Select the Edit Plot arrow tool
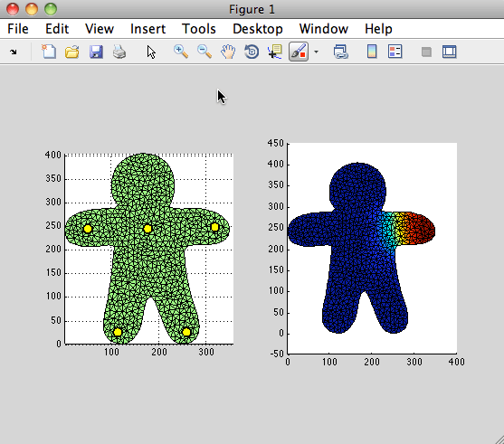This screenshot has width=504, height=444. [x=151, y=52]
